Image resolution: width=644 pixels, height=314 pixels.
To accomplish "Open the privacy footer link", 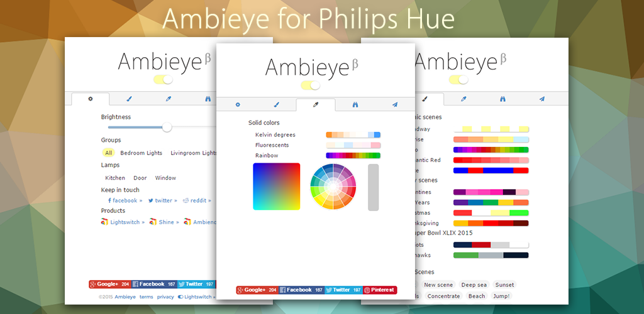I will (x=165, y=297).
